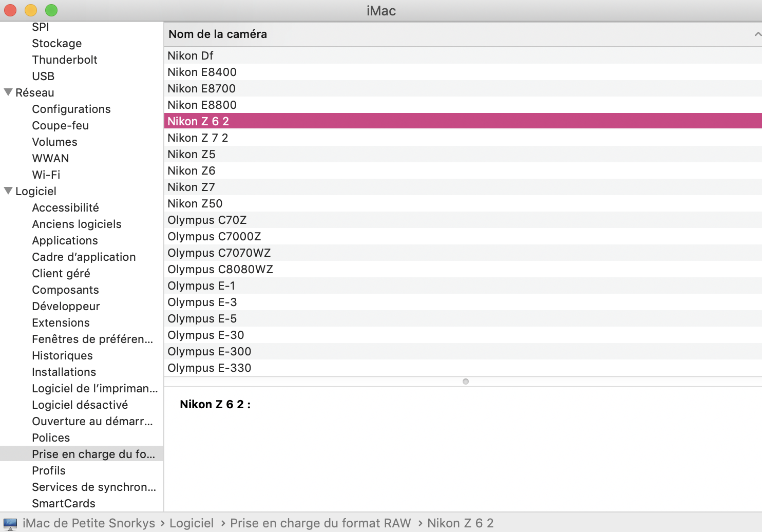Select the Nikon E8400 row

(x=463, y=72)
